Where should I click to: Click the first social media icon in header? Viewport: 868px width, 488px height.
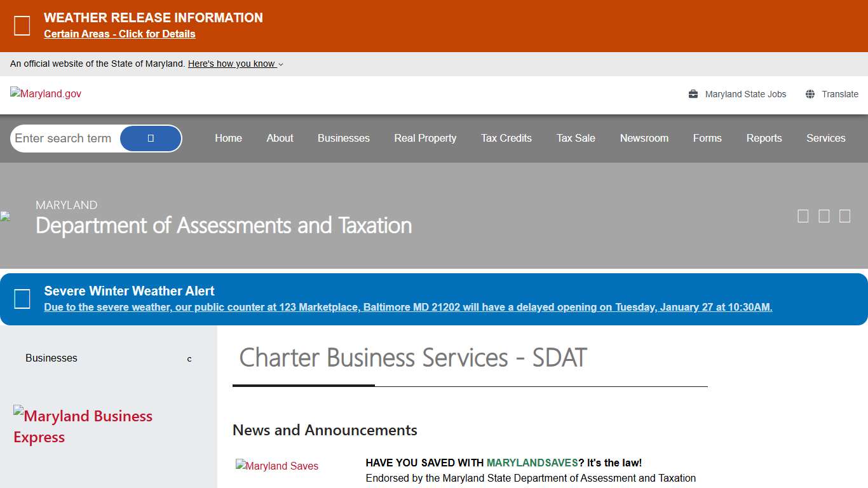click(x=803, y=216)
